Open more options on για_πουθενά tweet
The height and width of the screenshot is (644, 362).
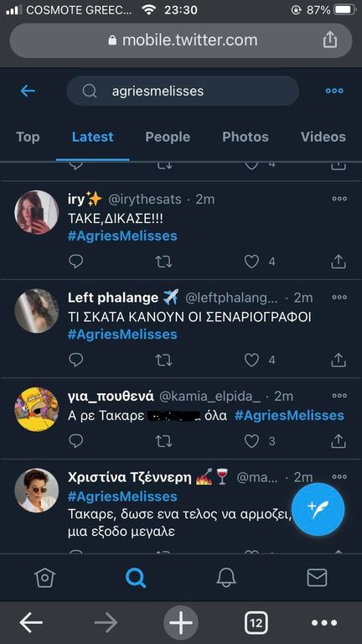pos(339,396)
